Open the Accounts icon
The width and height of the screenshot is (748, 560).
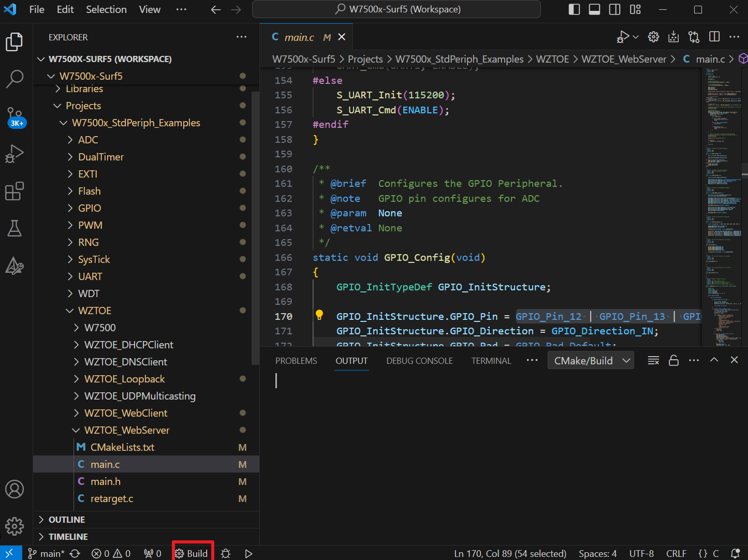pyautogui.click(x=14, y=489)
